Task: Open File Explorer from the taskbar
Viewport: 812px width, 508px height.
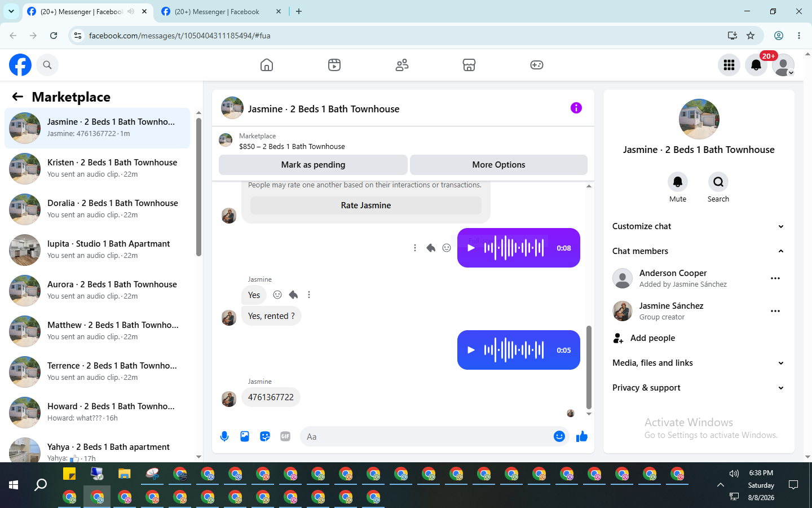Action: [x=125, y=474]
